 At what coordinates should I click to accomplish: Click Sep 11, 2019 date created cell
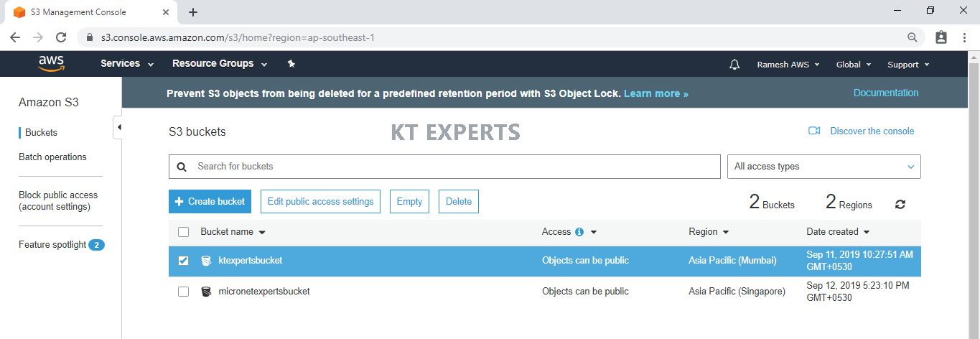[859, 261]
